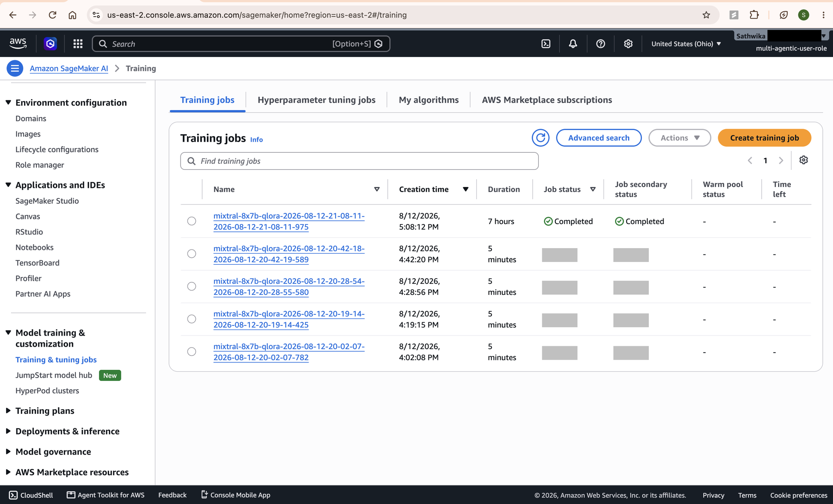Sort by Name column arrow

tap(377, 189)
